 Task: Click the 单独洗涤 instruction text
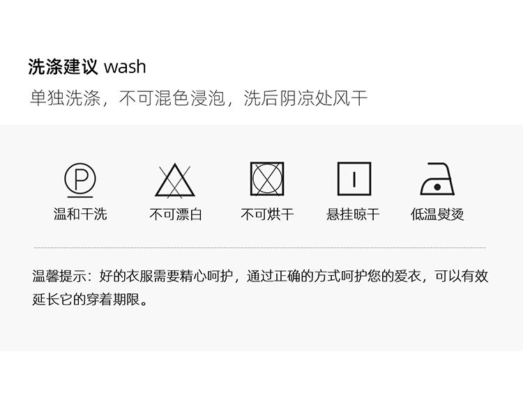(66, 98)
